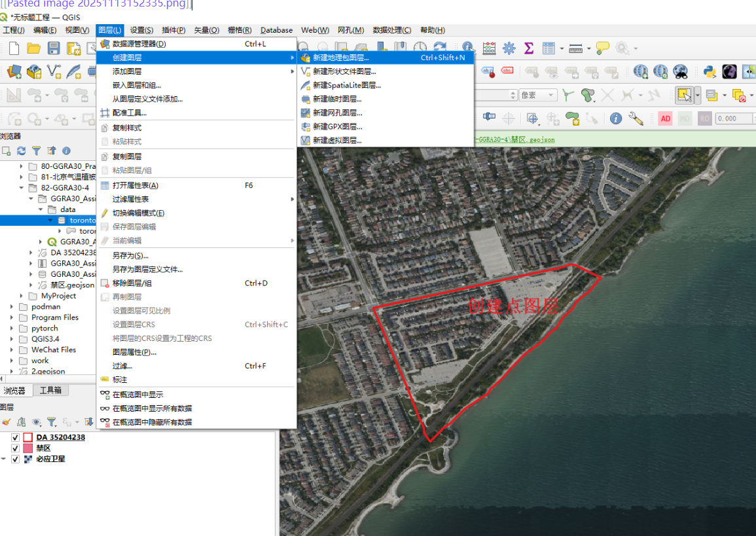This screenshot has width=756, height=536.
Task: Switch to the 工具箱 tab
Action: 50,391
